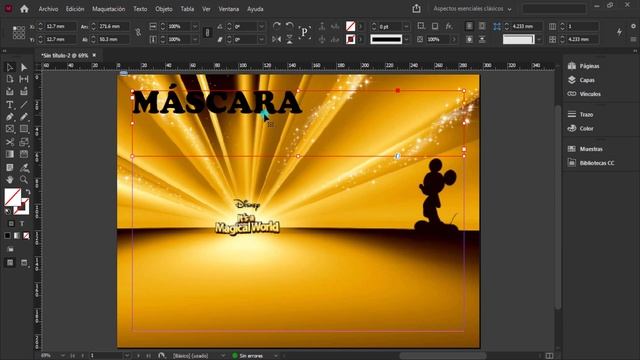This screenshot has width=640, height=360.
Task: Open the Texto menu
Action: click(140, 9)
